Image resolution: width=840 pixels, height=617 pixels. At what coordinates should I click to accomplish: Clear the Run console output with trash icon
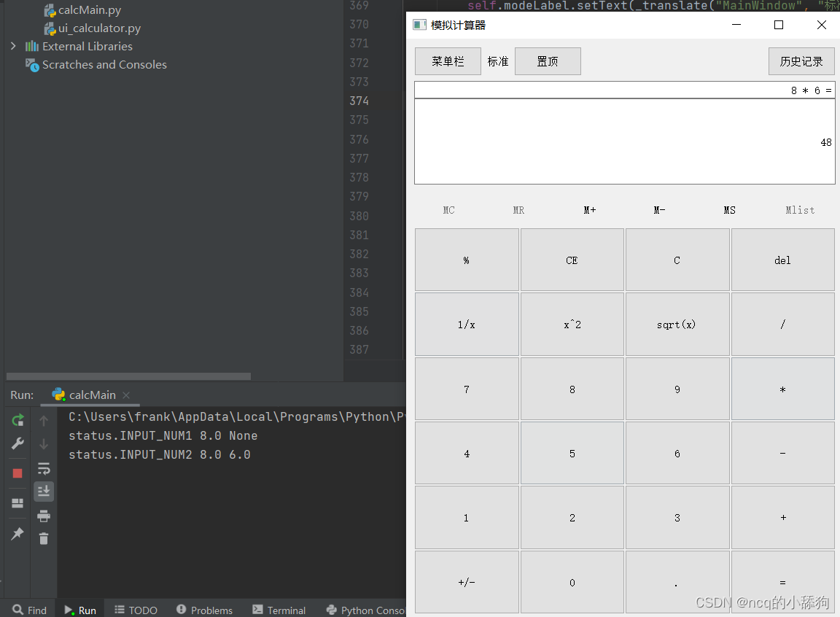(43, 538)
